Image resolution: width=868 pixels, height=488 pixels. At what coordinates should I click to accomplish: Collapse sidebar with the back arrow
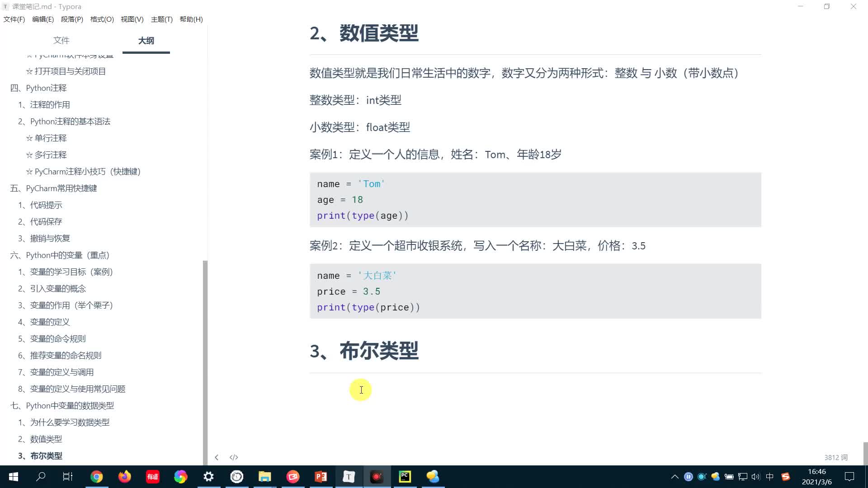point(217,457)
